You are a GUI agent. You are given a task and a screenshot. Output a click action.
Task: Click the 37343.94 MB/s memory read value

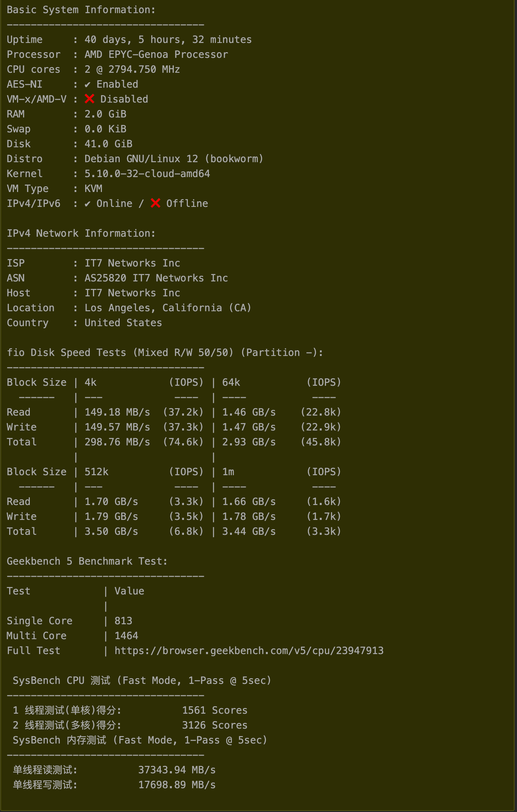tap(176, 770)
